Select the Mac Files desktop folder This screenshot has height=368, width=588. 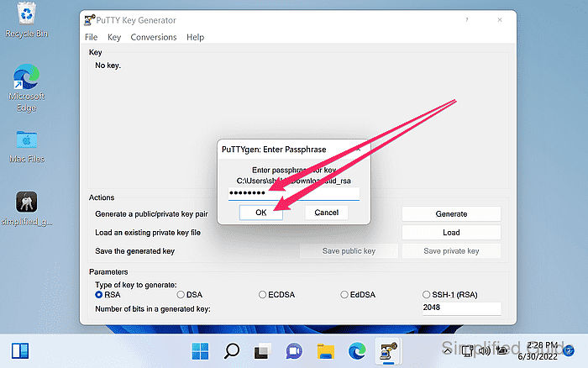coord(26,146)
